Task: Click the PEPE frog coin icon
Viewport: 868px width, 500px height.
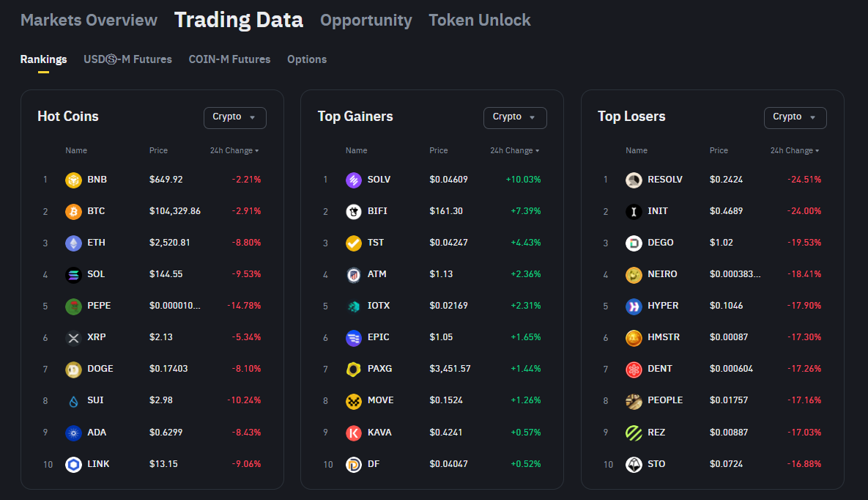Action: pos(73,306)
